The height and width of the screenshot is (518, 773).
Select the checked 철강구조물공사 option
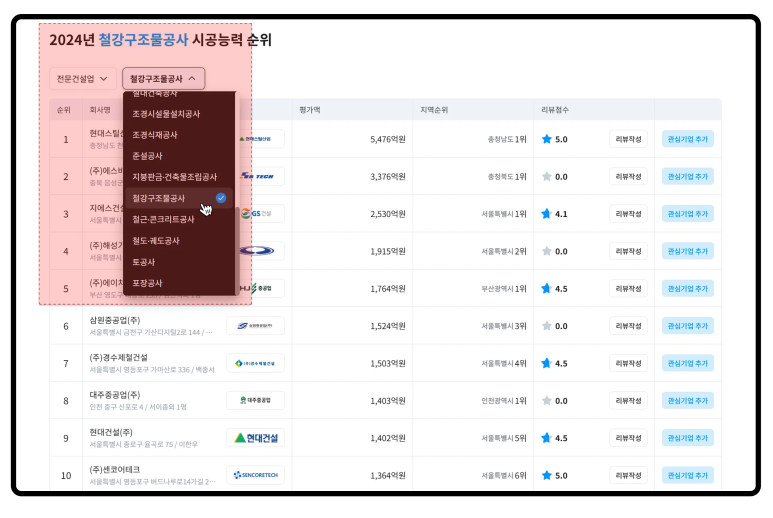(x=178, y=198)
